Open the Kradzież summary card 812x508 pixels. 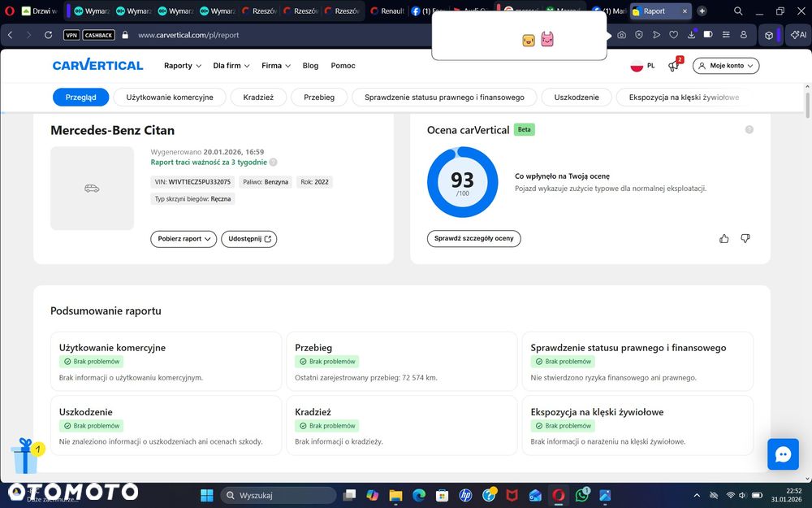point(402,426)
